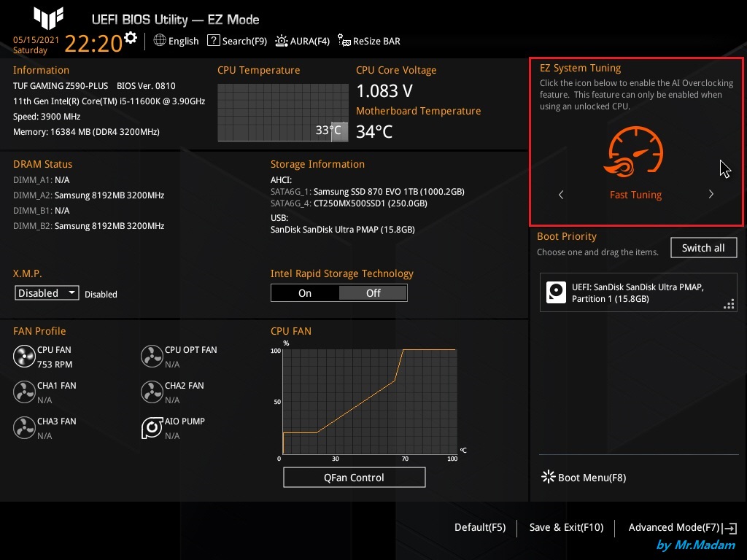Screen dimensions: 747x560
Task: Click the Fast Tuning speedometer icon
Action: coord(635,152)
